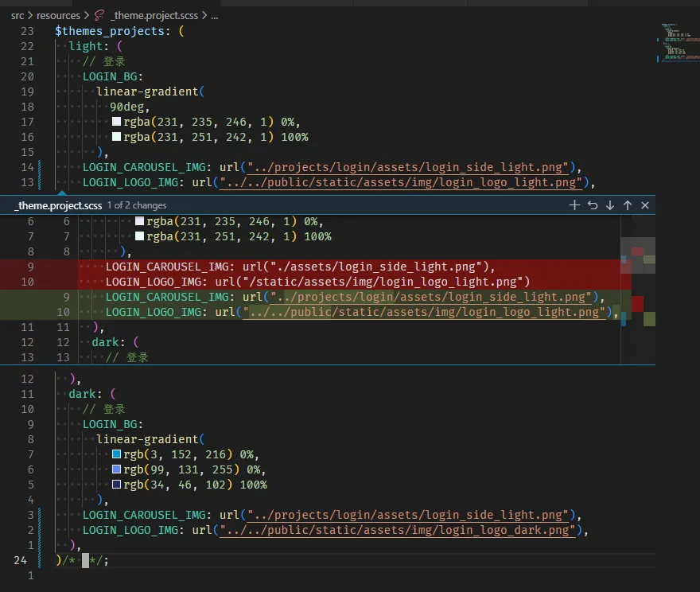700x592 pixels.
Task: Open color picker for rgba(231, 235, 246) on line 17
Action: click(x=116, y=122)
